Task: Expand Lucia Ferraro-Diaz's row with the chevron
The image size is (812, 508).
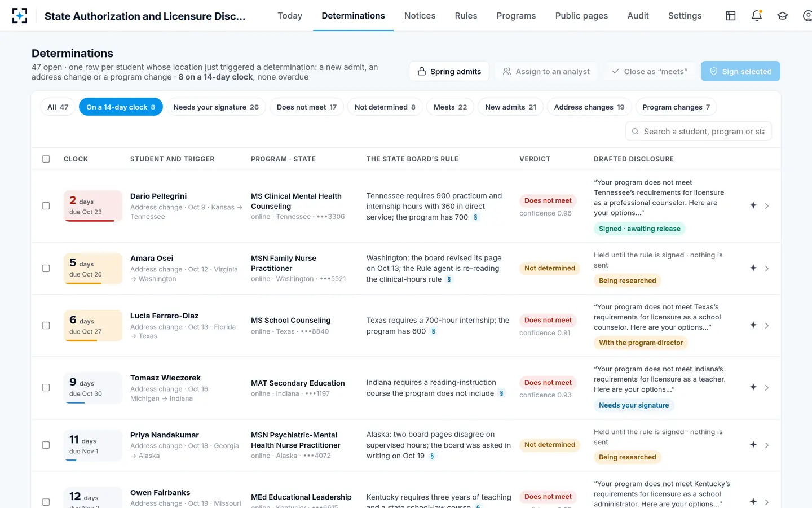Action: click(767, 326)
